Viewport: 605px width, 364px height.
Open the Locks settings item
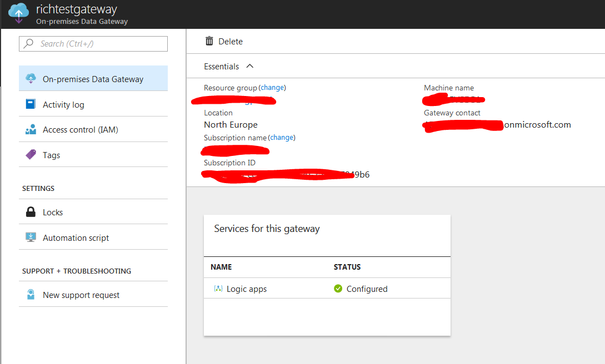coord(93,212)
